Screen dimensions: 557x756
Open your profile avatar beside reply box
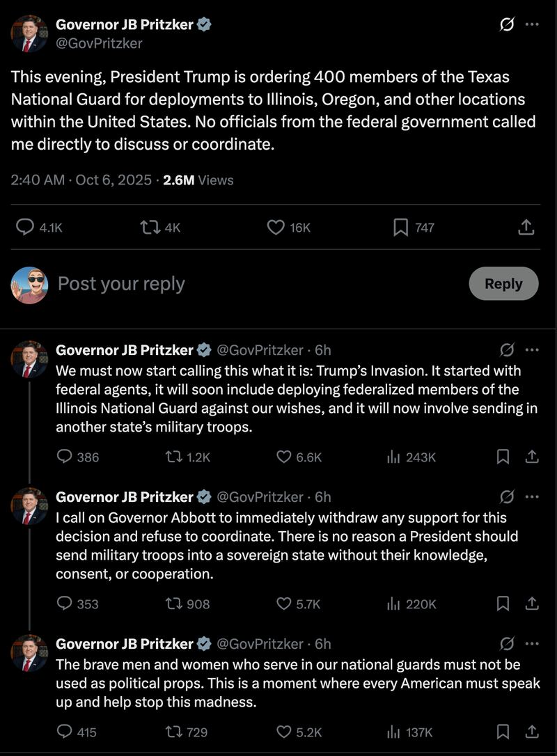pyautogui.click(x=29, y=285)
